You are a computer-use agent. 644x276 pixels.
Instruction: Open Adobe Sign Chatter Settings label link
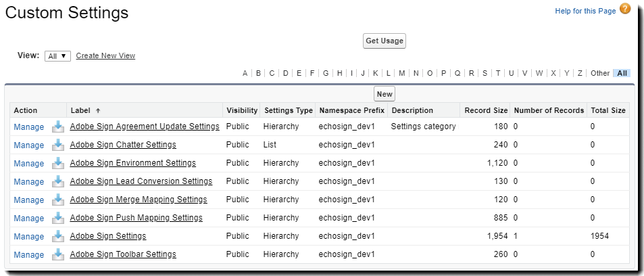click(x=122, y=145)
